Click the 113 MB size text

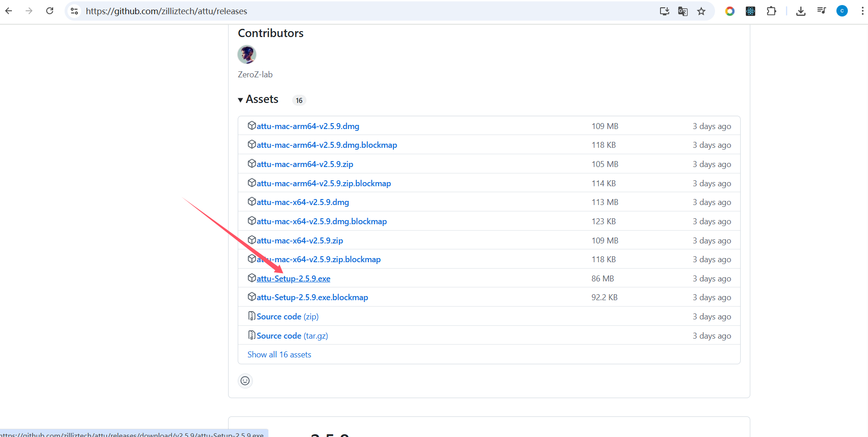[x=605, y=202]
